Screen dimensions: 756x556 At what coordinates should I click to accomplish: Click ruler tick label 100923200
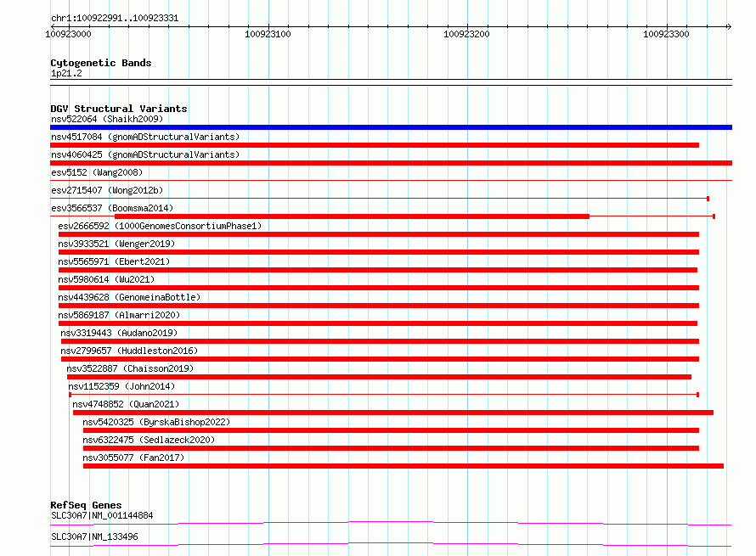(x=466, y=34)
